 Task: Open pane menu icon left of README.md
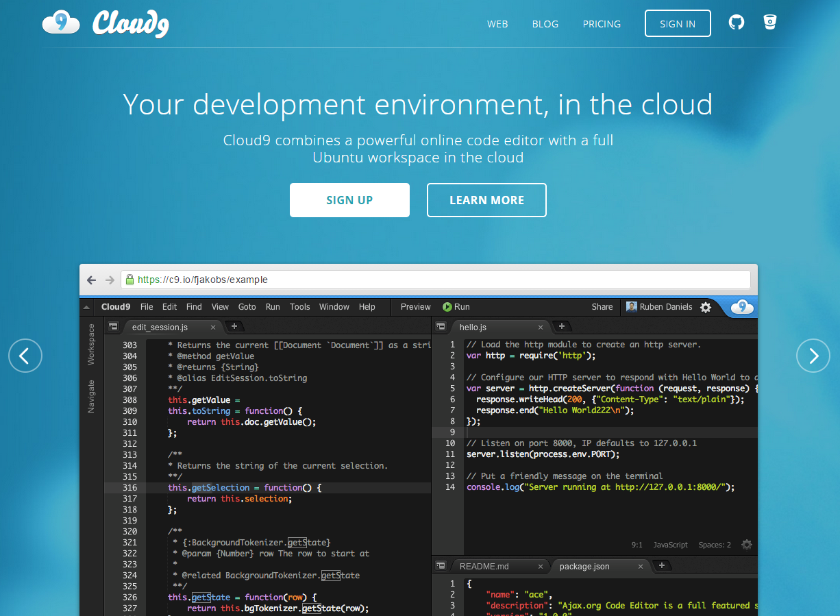point(441,566)
